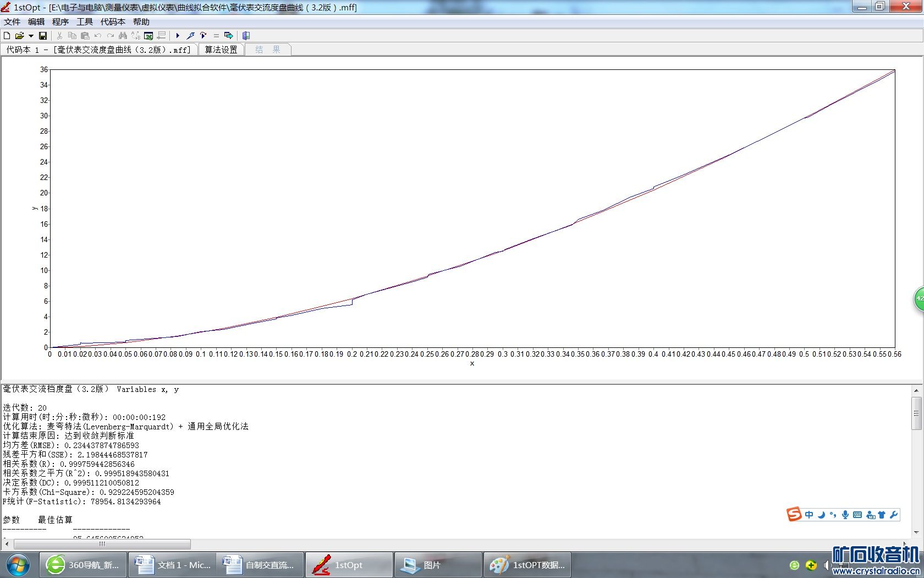Open the 工具 menu
Screen dimensions: 924x578
(85, 22)
